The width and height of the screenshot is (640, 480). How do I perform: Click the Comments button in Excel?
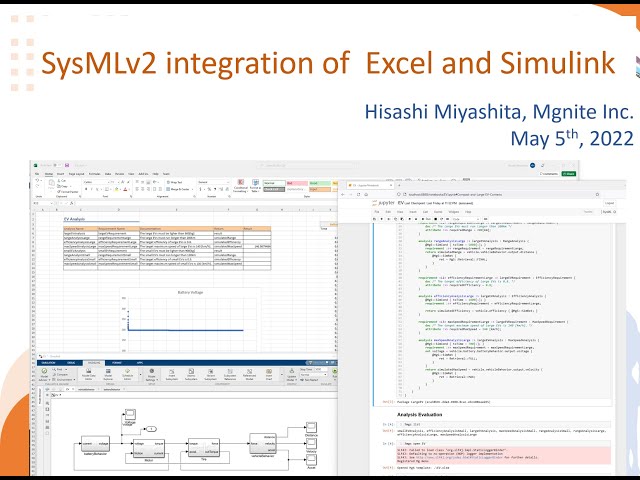pos(549,173)
